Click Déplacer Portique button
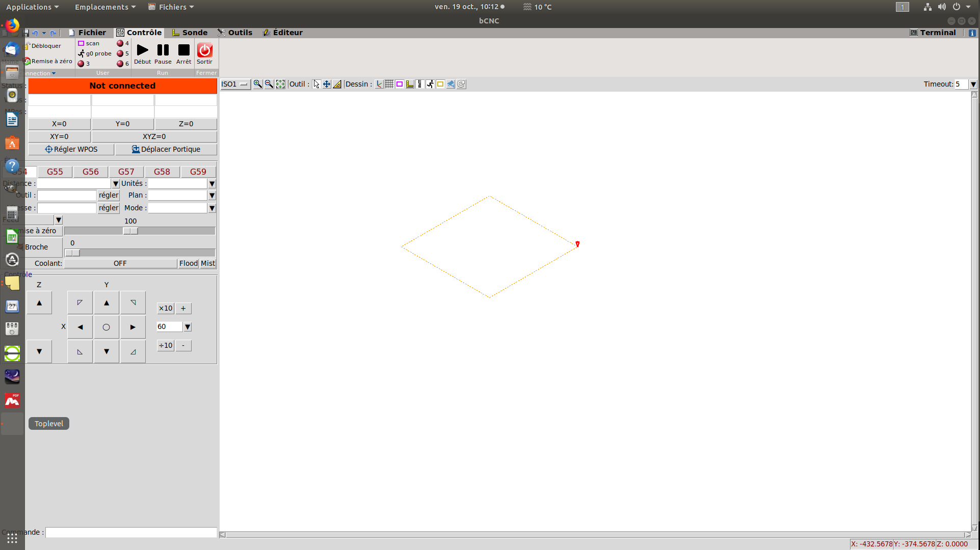Screen dimensions: 980x550 pos(166,149)
